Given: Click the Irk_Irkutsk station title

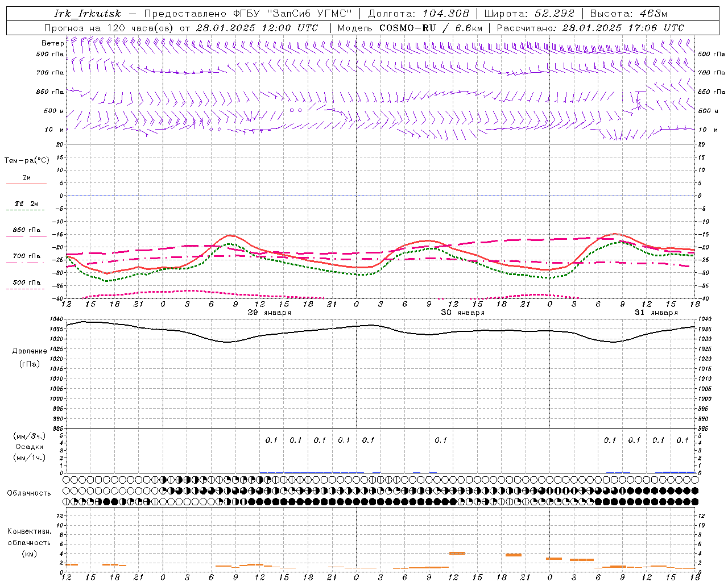Looking at the screenshot, I should [x=87, y=14].
